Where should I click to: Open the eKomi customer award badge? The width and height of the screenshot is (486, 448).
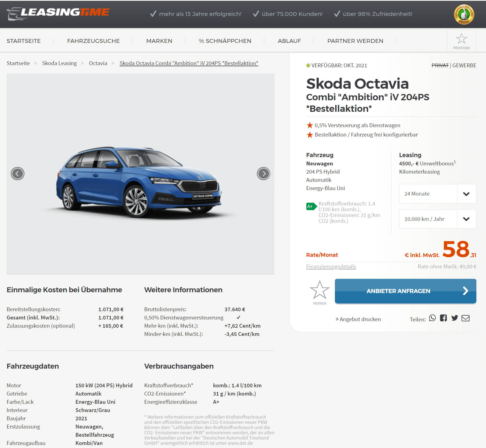(x=464, y=14)
